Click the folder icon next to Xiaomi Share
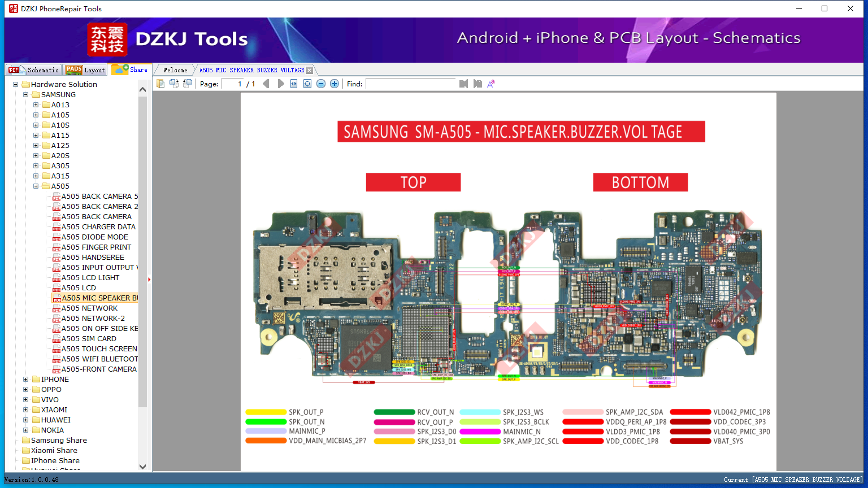This screenshot has width=868, height=488. coord(26,451)
